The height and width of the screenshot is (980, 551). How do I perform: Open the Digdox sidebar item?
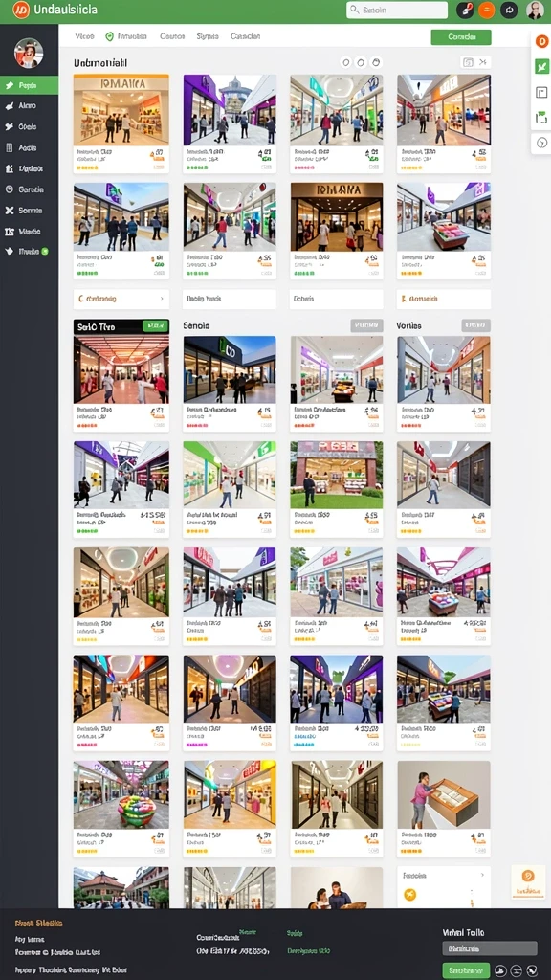coord(29,168)
